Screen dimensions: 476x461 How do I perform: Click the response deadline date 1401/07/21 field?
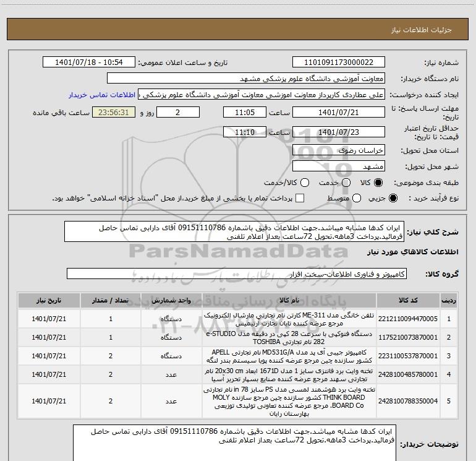[x=339, y=112]
